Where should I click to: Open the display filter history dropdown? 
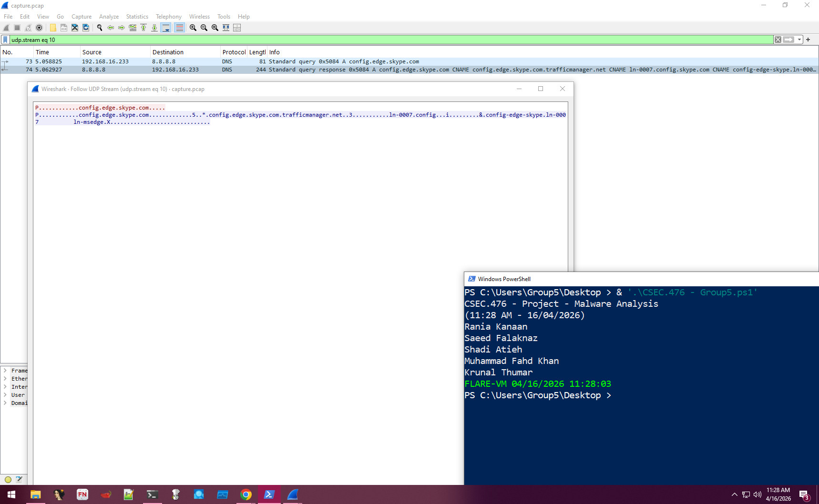click(799, 40)
